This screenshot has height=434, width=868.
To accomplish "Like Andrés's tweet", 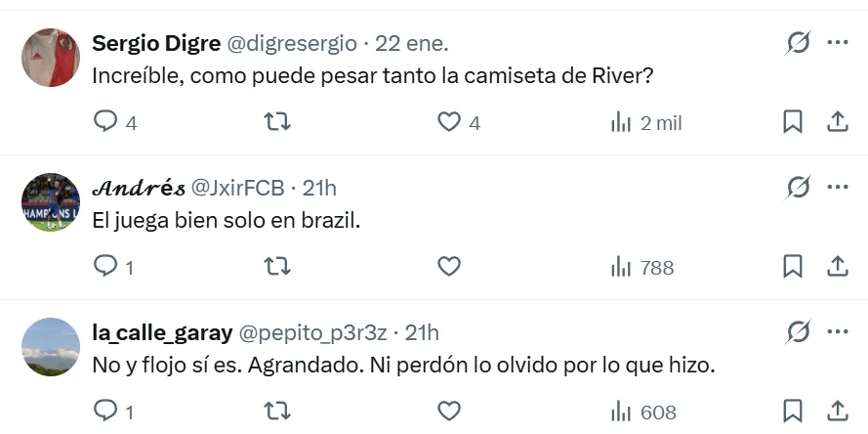I will click(x=448, y=267).
